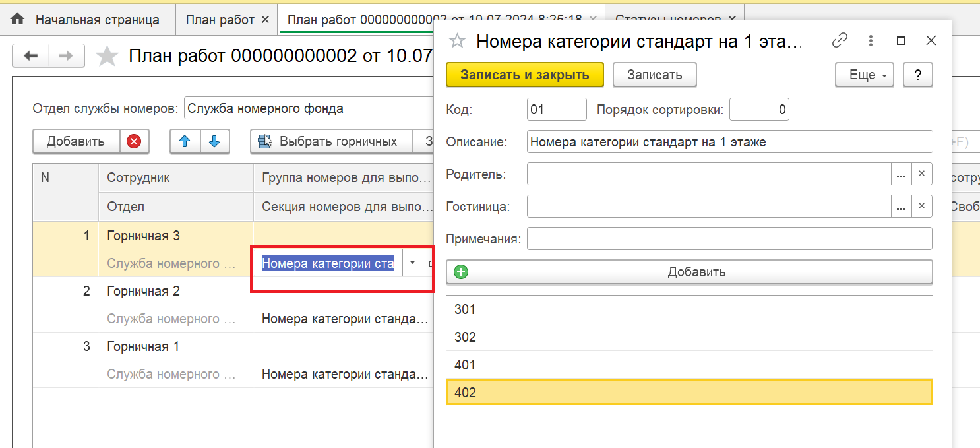Click Отдел службы номеров field
Viewport: 980px width, 448px height.
[x=309, y=109]
